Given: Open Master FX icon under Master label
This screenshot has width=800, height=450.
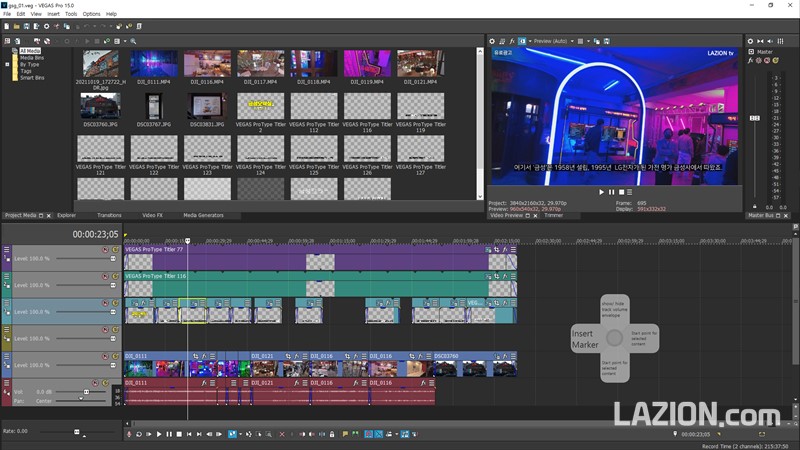Looking at the screenshot, I should coord(751,60).
